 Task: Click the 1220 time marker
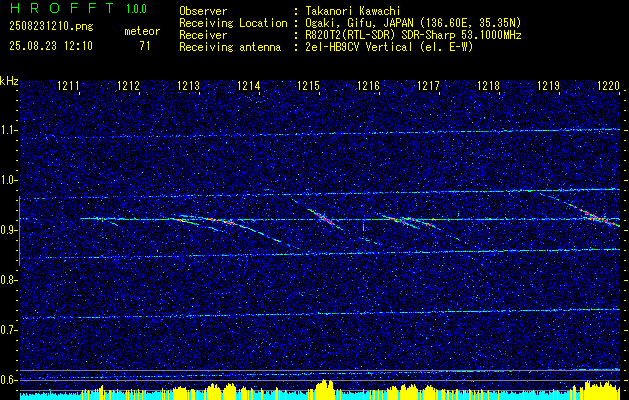pos(608,86)
